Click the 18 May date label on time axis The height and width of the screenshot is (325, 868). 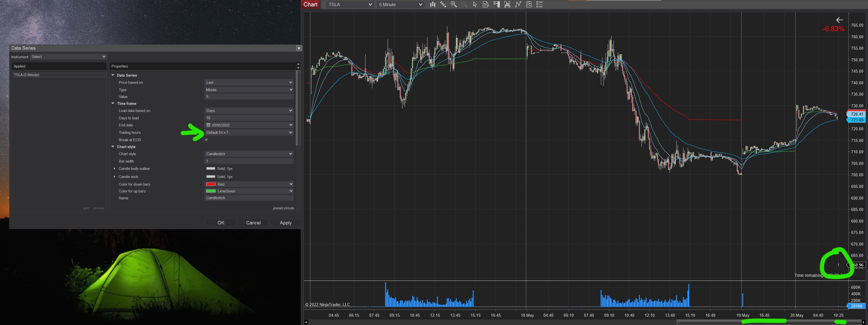point(527,315)
